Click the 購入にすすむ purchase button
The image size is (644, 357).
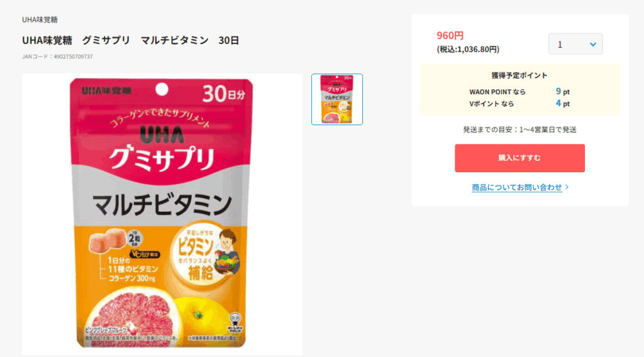click(x=519, y=158)
